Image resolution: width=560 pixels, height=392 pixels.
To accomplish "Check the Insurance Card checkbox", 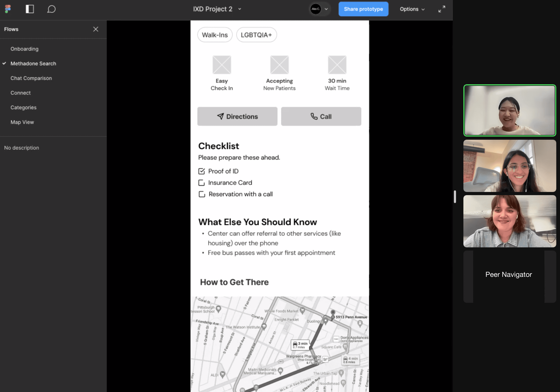I will pos(201,183).
